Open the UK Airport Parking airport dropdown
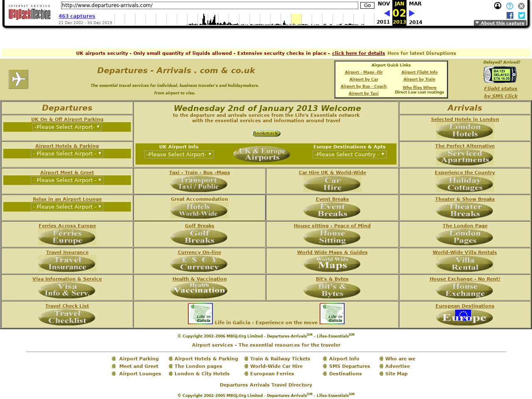This screenshot has height=399, width=532. coord(67,127)
